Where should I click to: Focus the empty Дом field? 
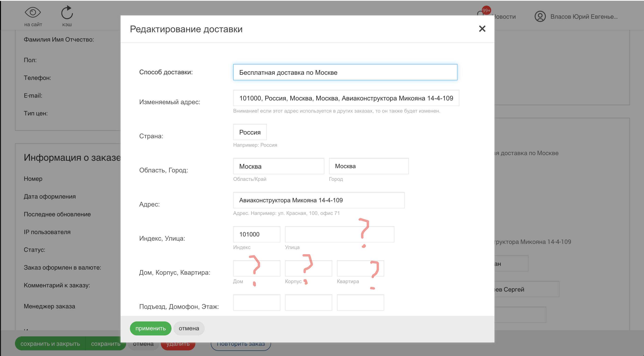point(257,268)
